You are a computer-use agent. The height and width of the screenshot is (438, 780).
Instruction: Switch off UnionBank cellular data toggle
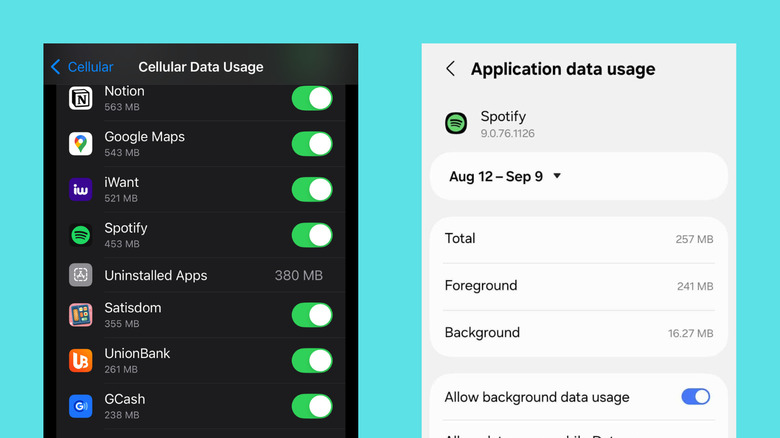(312, 360)
